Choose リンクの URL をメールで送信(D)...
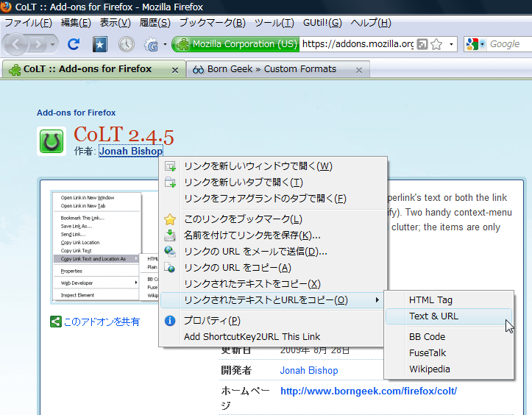This screenshot has height=415, width=532. [273, 252]
